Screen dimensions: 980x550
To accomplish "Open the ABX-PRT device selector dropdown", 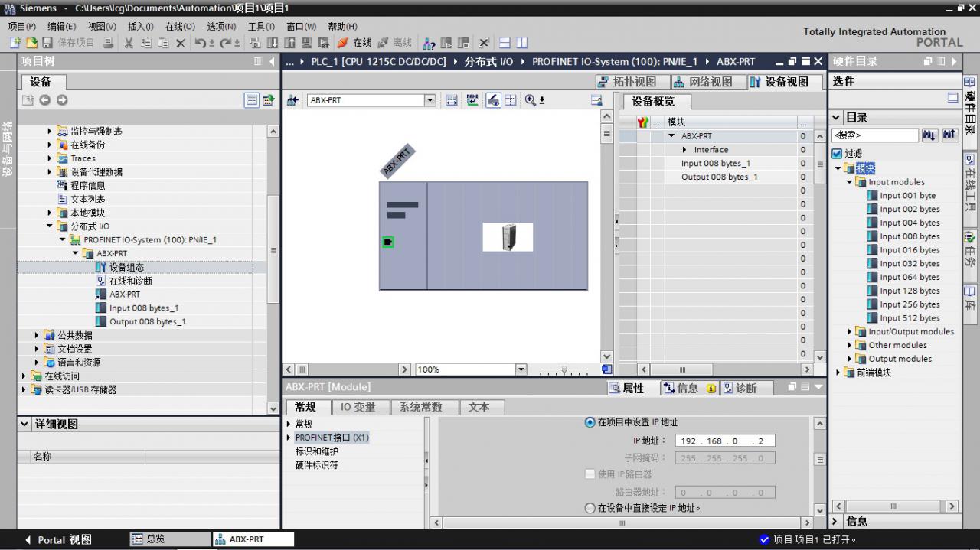I will [430, 100].
